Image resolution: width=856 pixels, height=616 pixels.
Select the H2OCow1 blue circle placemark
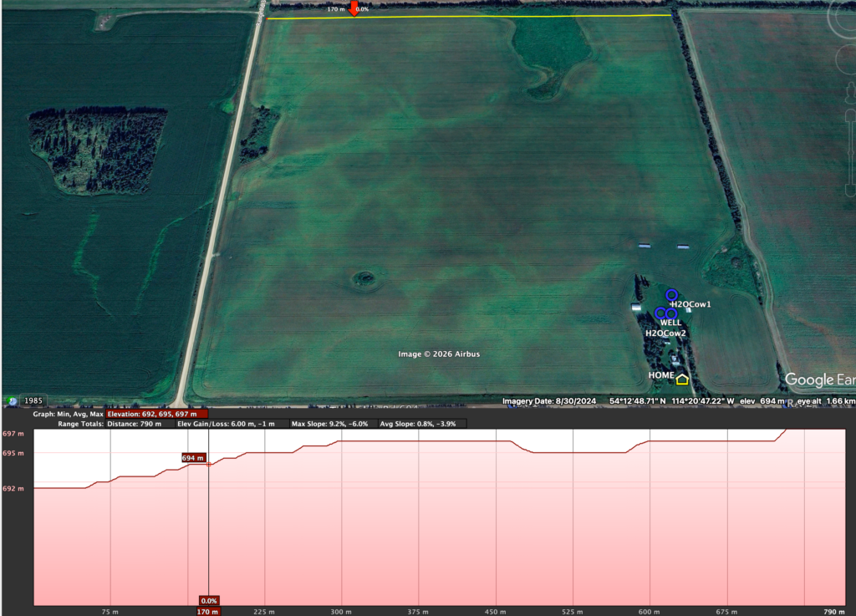coord(671,294)
